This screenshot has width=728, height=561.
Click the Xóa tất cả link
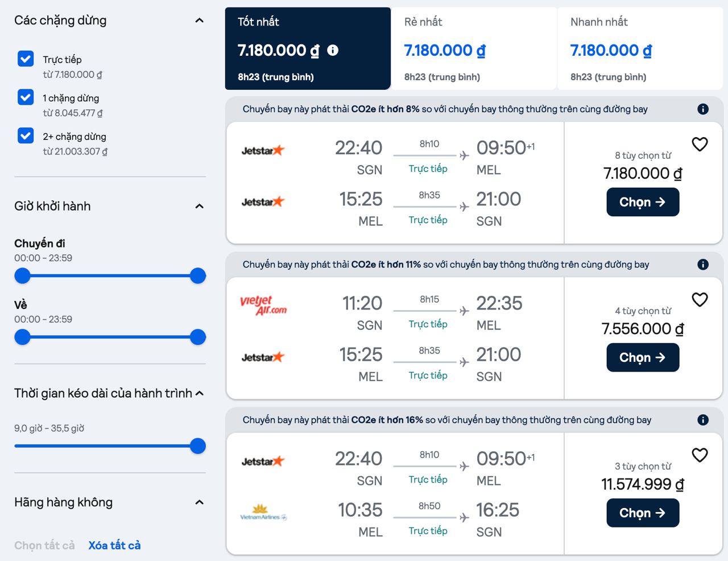pos(114,545)
